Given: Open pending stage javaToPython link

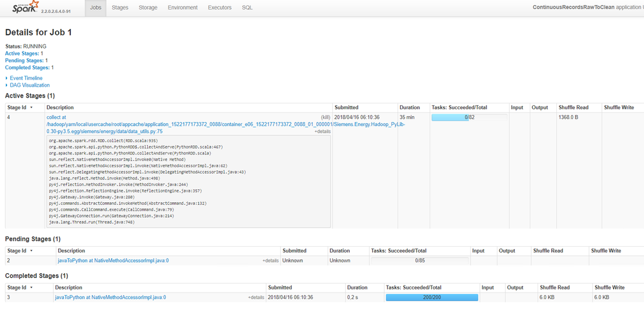Looking at the screenshot, I should 114,260.
